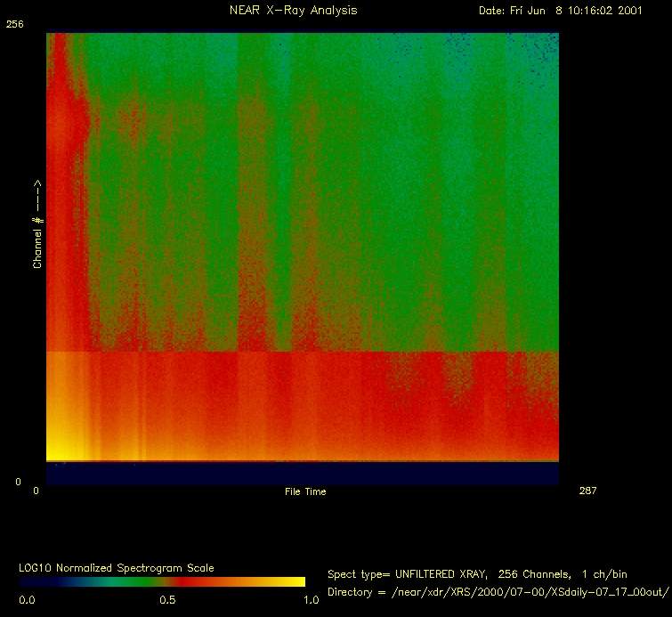This screenshot has height=617, width=672.
Task: Click the Directory path text line
Action: coord(498,591)
